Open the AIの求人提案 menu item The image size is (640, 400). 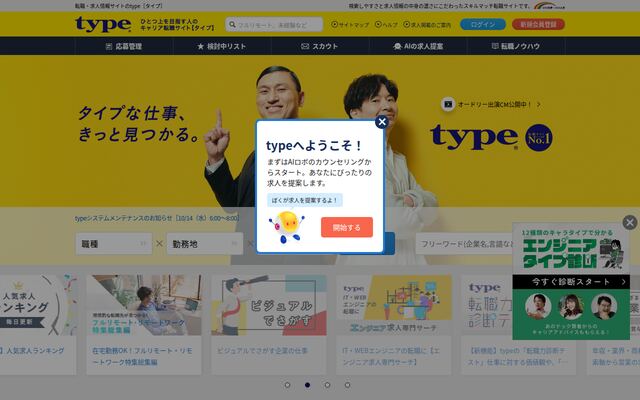418,46
